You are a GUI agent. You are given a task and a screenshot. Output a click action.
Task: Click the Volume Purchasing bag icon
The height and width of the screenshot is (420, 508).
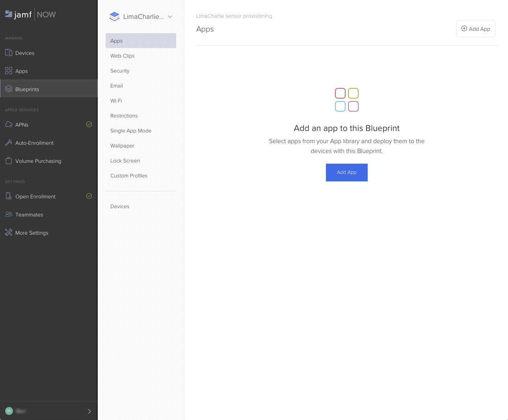(9, 161)
